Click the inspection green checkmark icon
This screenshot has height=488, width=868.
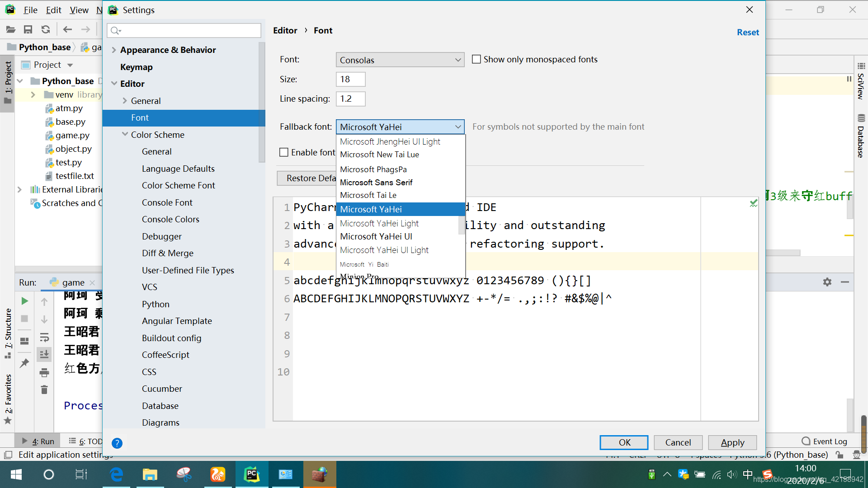pos(754,203)
